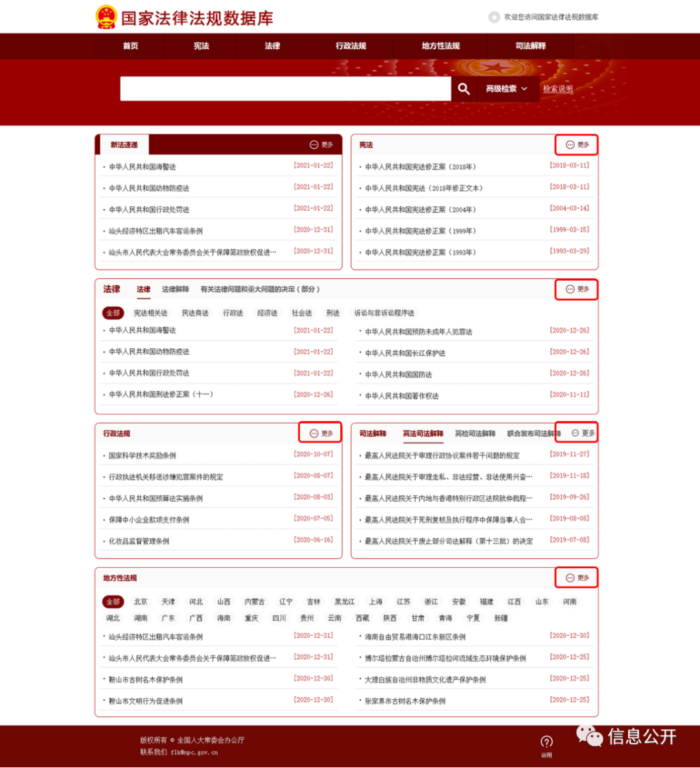Open 鞍山市文明行为促进条例

pos(145,701)
